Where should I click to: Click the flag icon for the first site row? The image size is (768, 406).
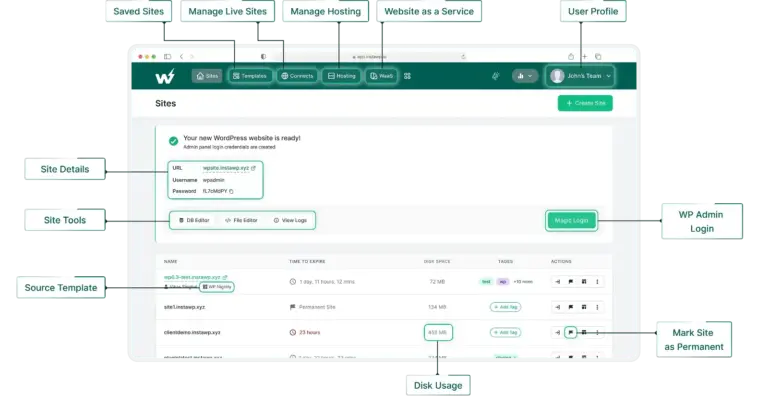point(570,282)
